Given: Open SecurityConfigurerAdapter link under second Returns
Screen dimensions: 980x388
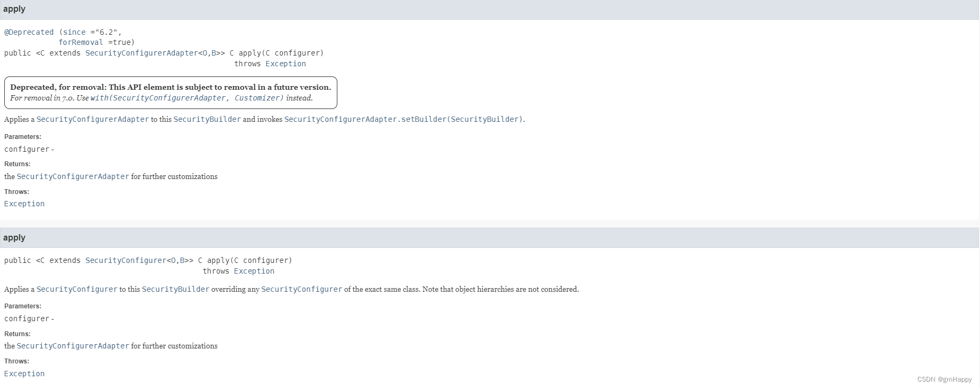Looking at the screenshot, I should (x=73, y=346).
